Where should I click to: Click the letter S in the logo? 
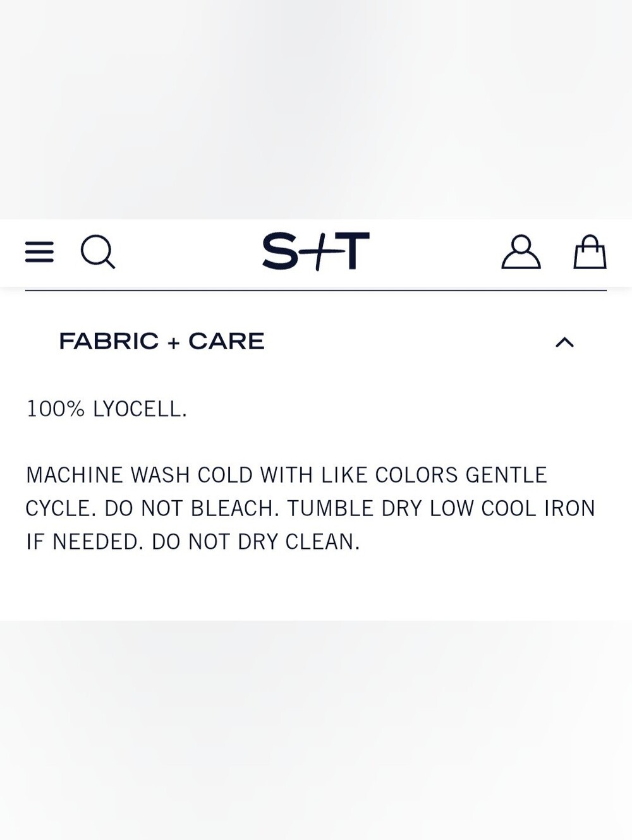click(279, 251)
